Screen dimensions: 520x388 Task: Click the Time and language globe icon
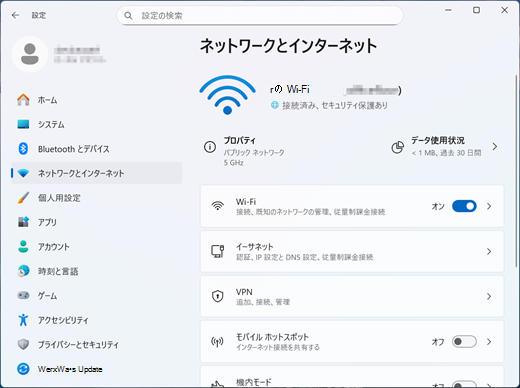coord(23,271)
